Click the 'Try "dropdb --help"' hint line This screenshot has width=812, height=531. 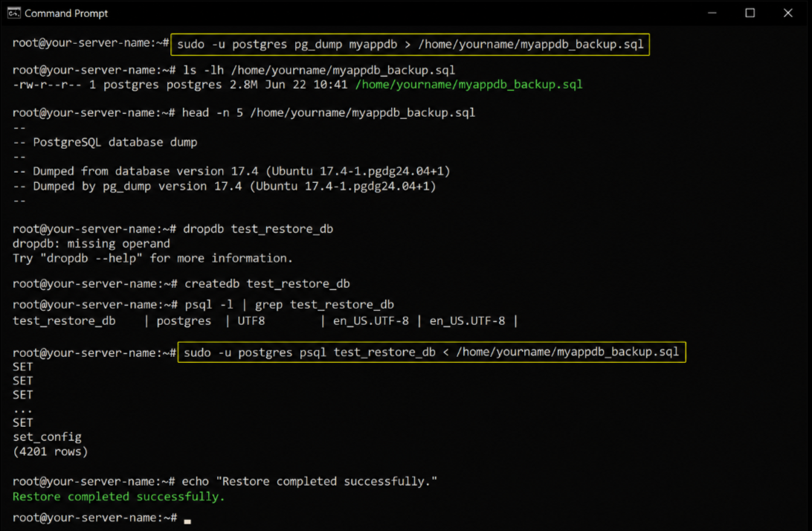tap(152, 258)
